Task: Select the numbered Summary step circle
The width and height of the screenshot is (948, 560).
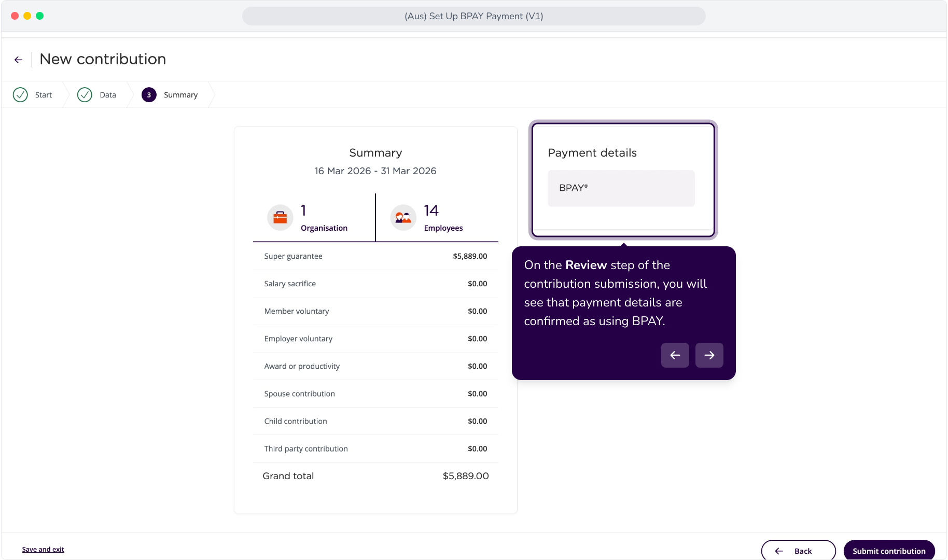Action: point(149,95)
